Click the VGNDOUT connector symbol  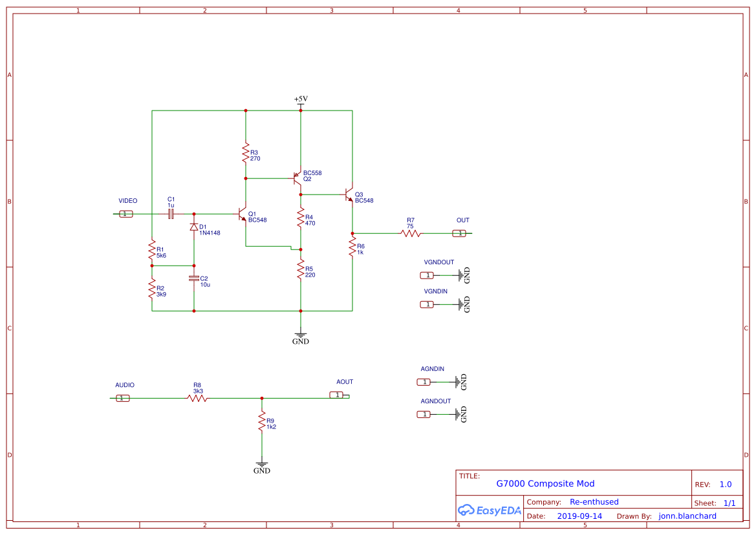click(x=427, y=275)
